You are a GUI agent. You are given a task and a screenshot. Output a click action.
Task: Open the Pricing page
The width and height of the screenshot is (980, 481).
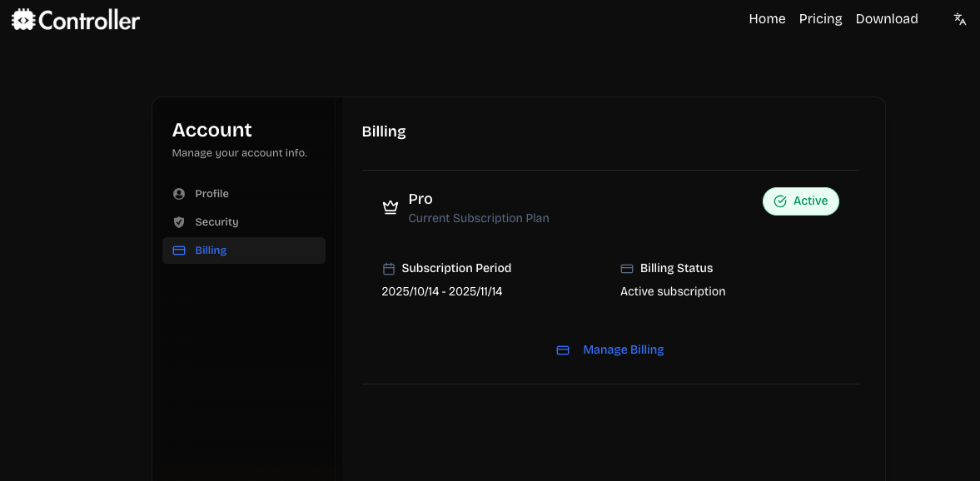coord(820,19)
